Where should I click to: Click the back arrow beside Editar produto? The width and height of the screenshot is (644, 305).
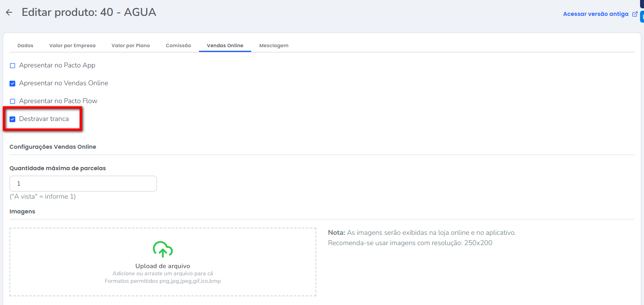[x=9, y=12]
